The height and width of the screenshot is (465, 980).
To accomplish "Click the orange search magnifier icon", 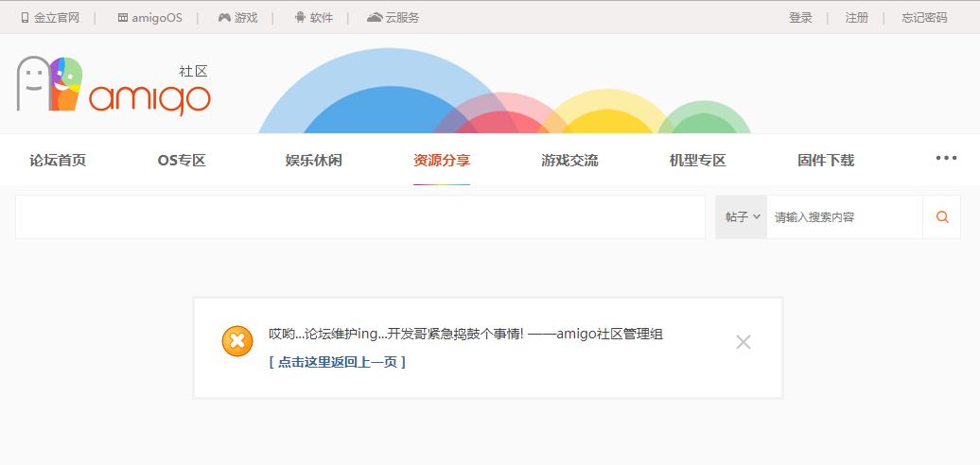I will [942, 216].
